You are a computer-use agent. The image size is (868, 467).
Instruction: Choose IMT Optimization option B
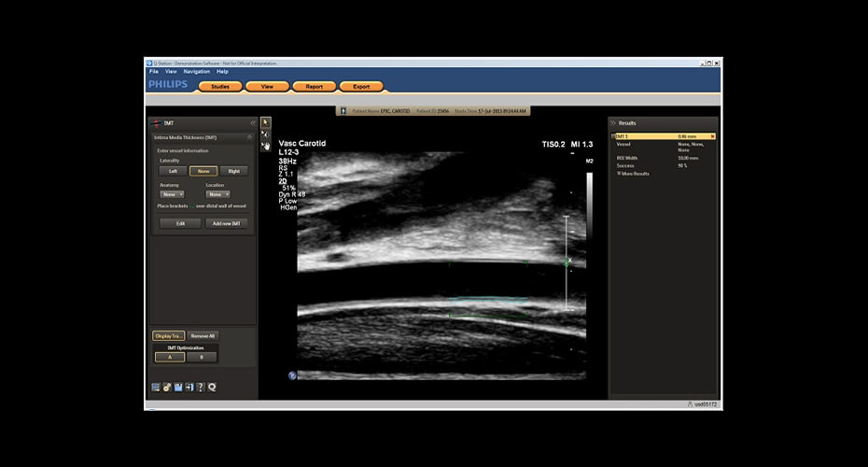click(202, 357)
